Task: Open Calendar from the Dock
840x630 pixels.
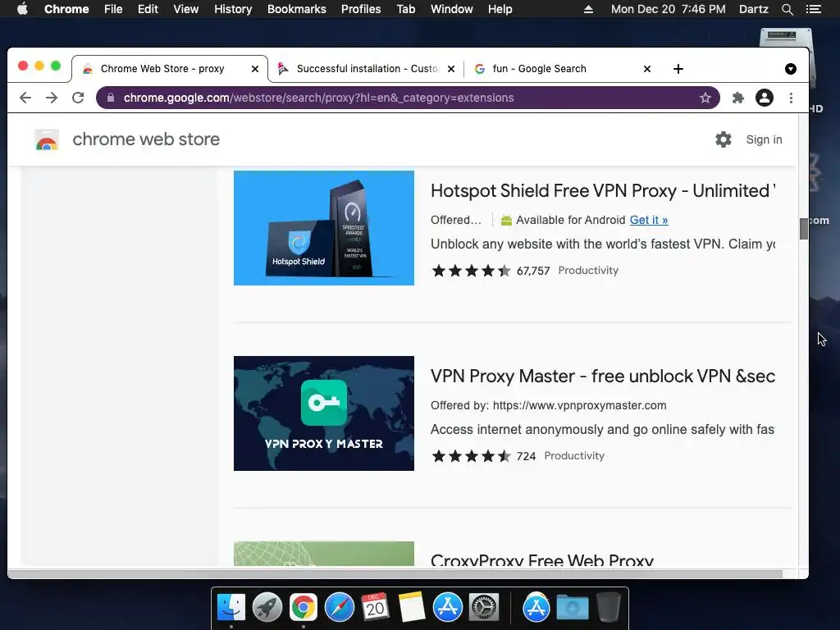Action: (375, 608)
